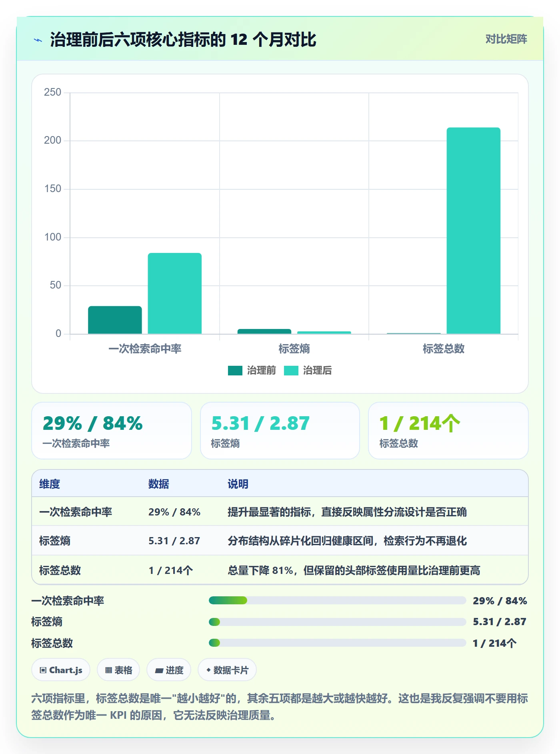Click the Chart.js chip
Viewport: 560px width, 754px height.
pyautogui.click(x=61, y=670)
